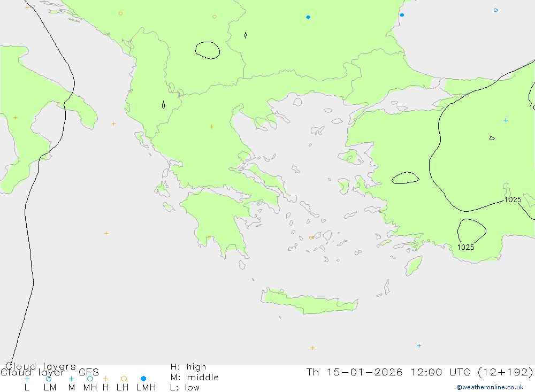Click the orange plus H legend symbol

105,379
